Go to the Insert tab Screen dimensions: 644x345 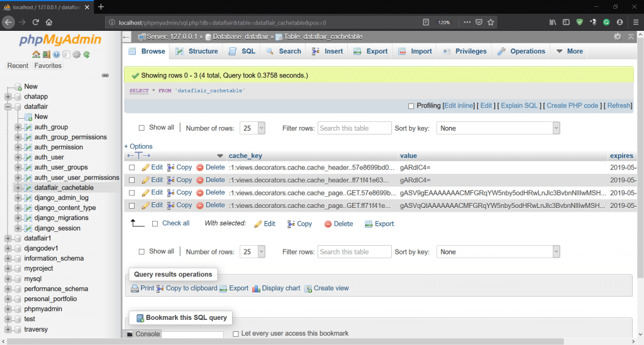(x=327, y=52)
